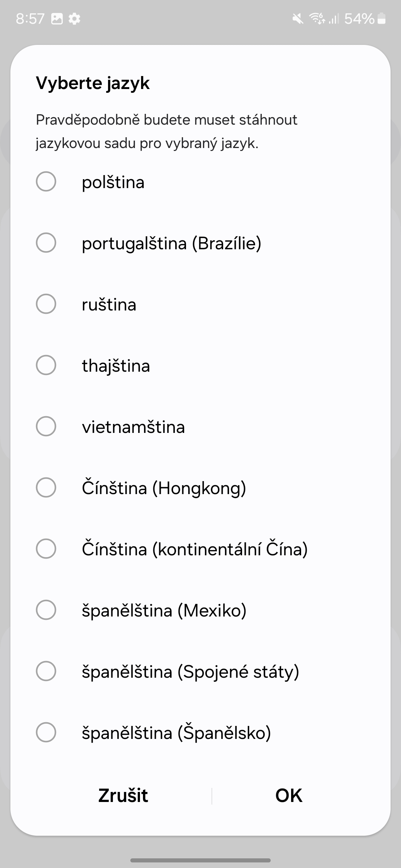Tap the settings gear status icon
The width and height of the screenshot is (401, 868).
click(75, 19)
